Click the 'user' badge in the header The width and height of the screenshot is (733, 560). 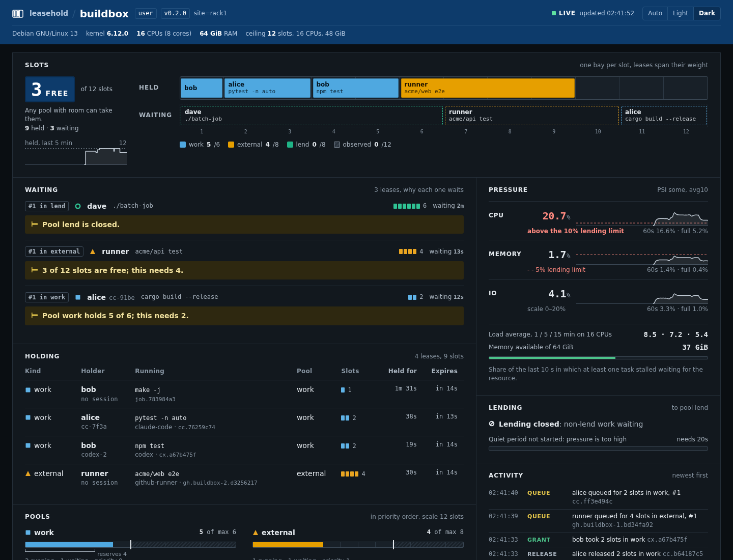[x=146, y=13]
